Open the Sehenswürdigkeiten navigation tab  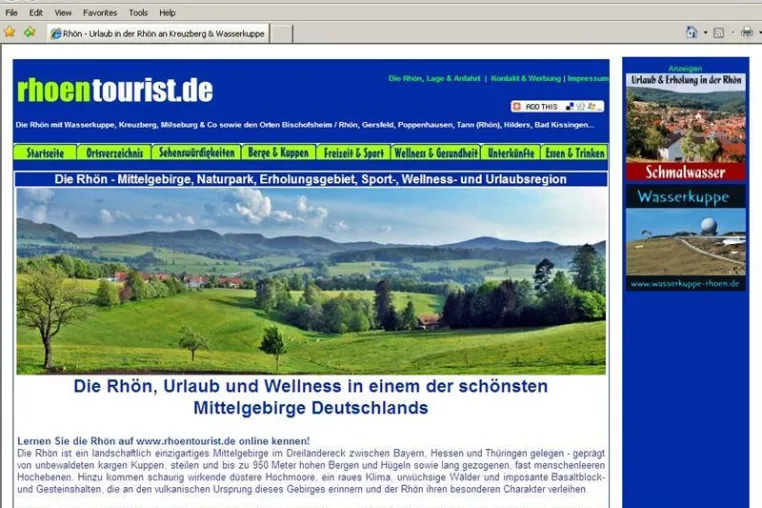pyautogui.click(x=196, y=153)
